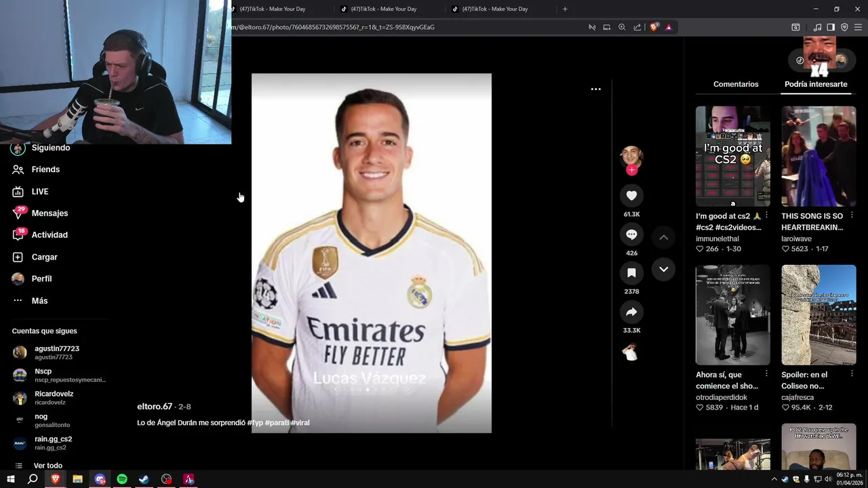Open Brave Rewards triangle icon

(669, 27)
